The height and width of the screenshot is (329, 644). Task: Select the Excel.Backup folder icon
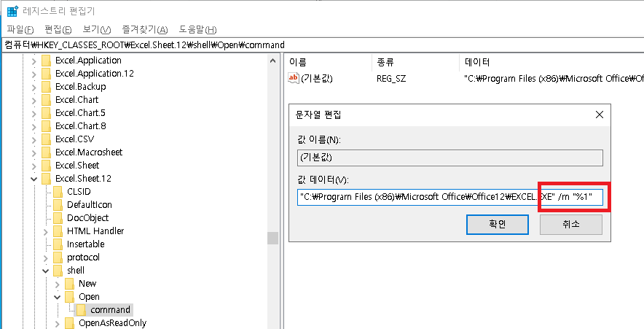click(46, 87)
